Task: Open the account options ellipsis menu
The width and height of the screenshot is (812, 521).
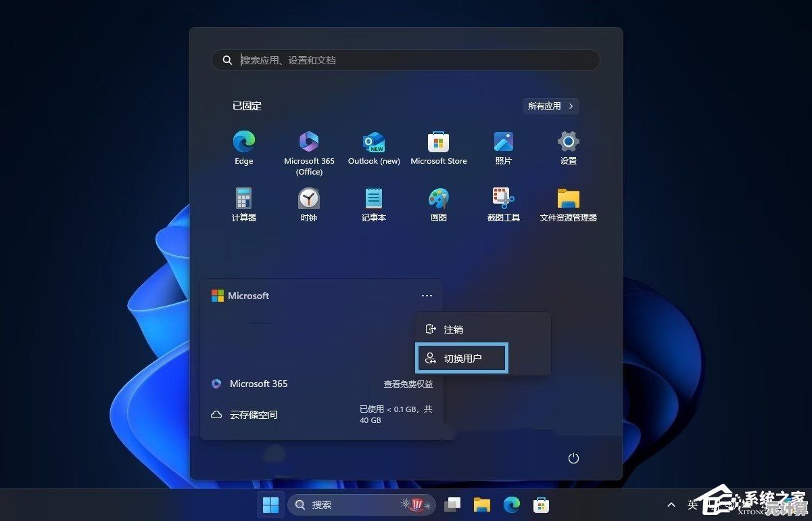Action: (427, 296)
